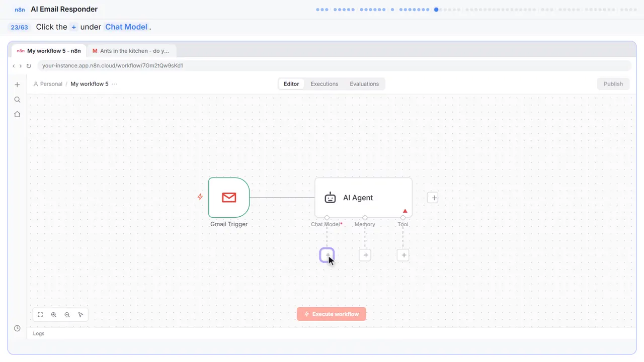
Task: Add a node after the AI Agent
Action: click(x=434, y=198)
